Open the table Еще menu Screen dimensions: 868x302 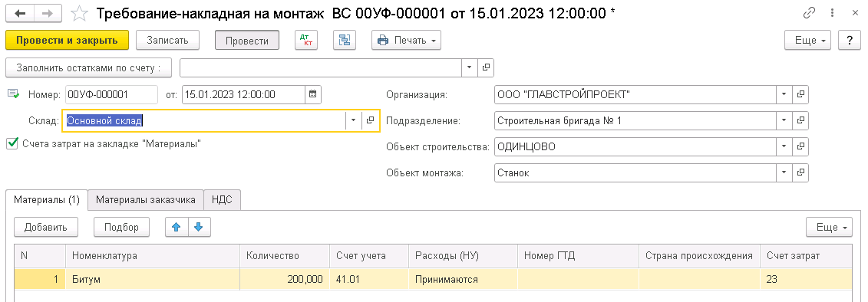tap(829, 227)
